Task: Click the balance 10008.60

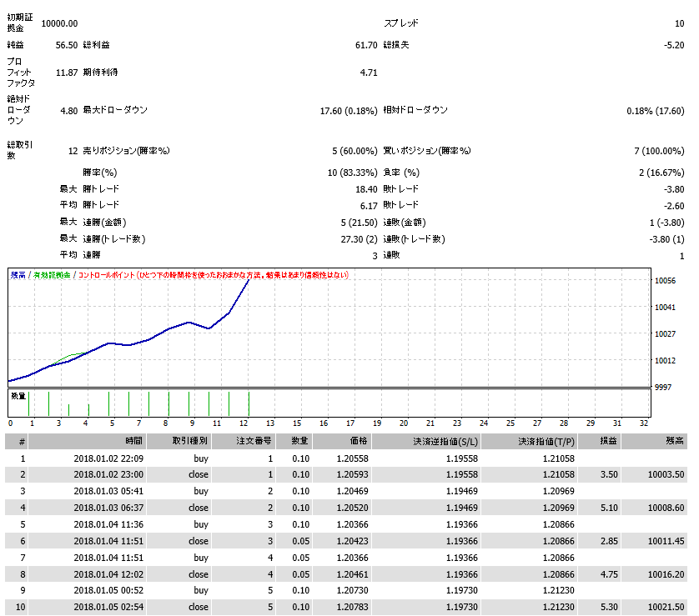Action: (x=666, y=508)
